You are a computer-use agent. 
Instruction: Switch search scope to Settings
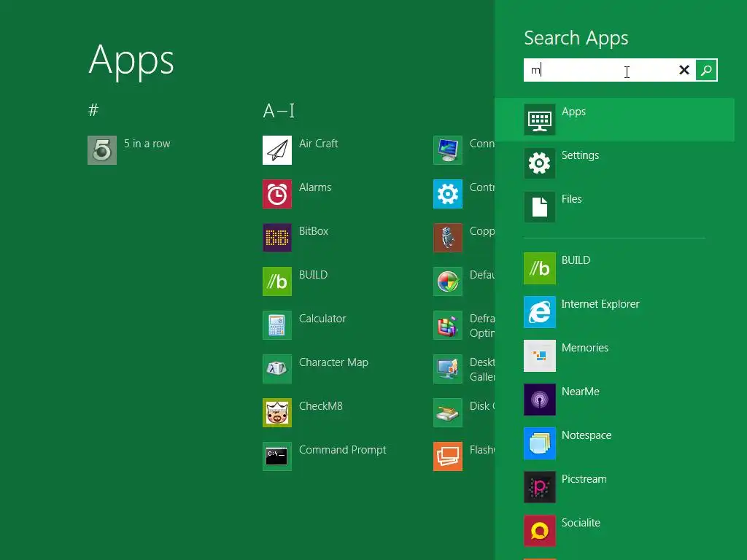pos(614,163)
